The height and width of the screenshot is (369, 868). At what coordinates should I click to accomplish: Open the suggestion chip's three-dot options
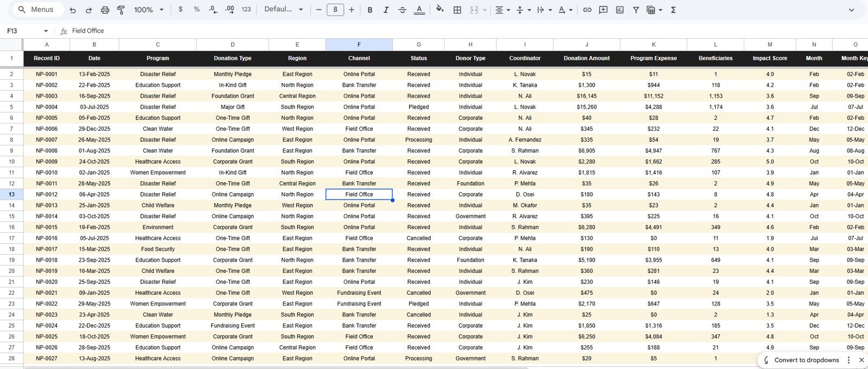click(x=848, y=360)
